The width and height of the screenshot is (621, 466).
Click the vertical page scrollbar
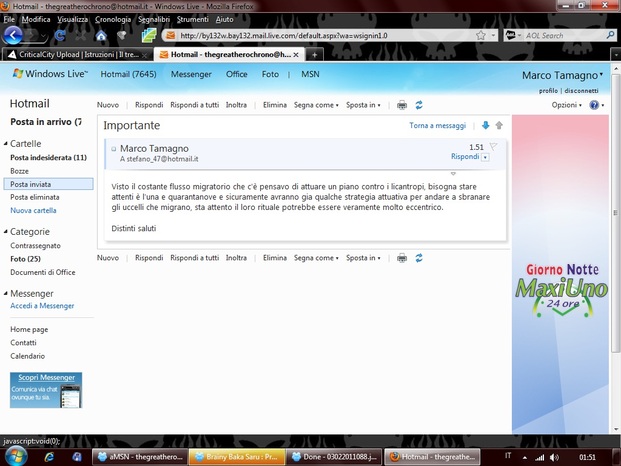615,214
